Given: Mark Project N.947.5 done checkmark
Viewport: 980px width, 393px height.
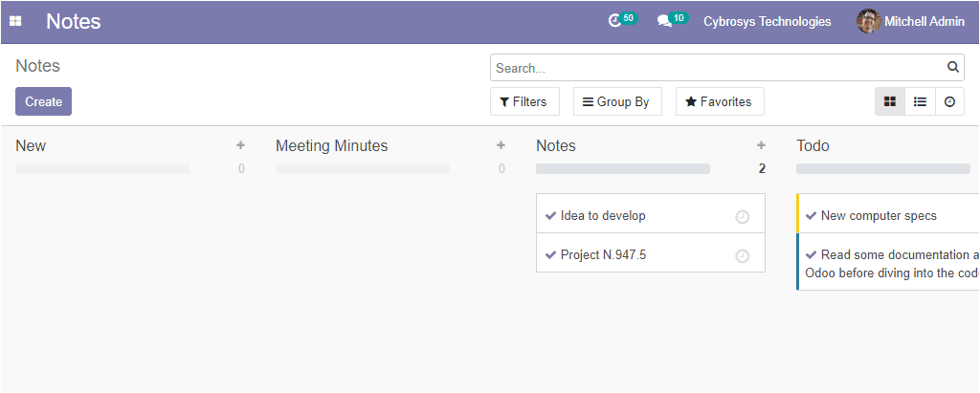Looking at the screenshot, I should (550, 255).
